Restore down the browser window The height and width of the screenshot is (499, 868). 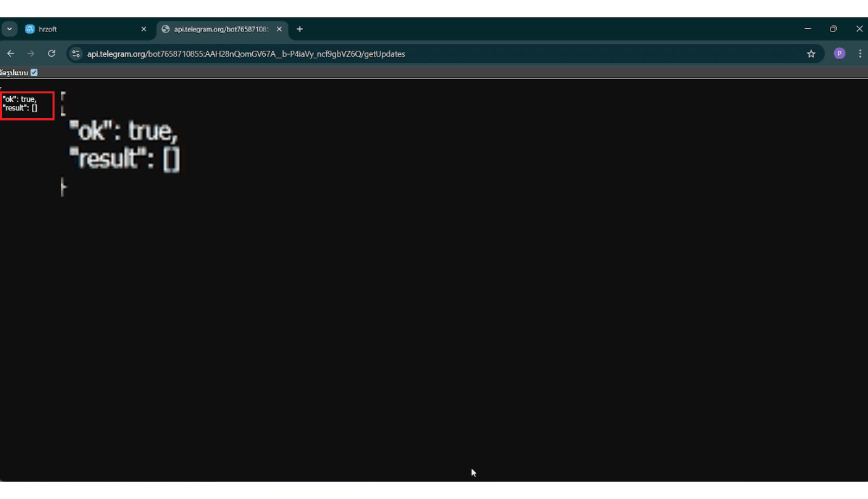pos(833,29)
